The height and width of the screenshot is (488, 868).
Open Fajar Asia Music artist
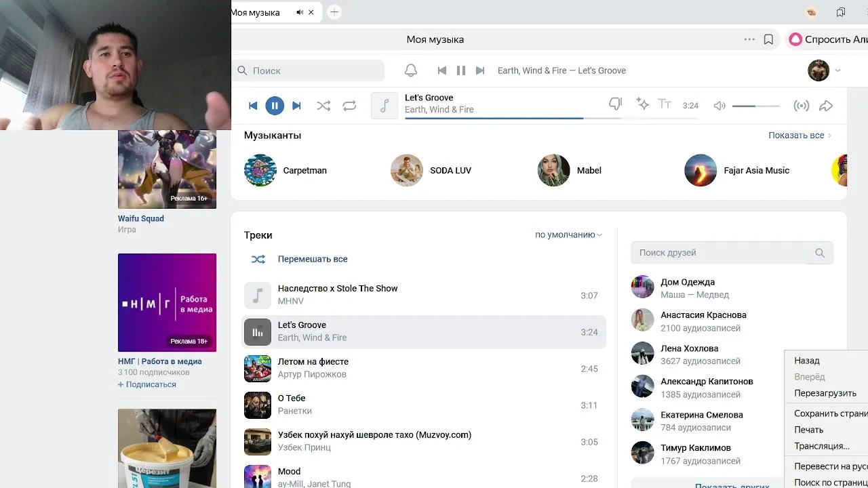point(737,170)
